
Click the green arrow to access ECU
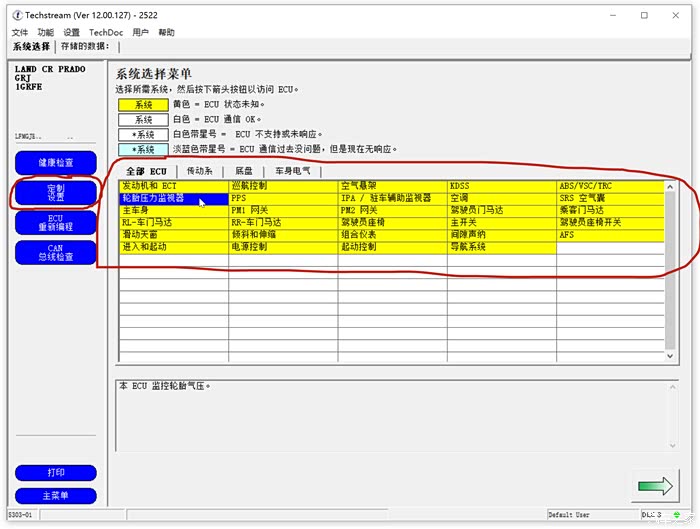coord(655,486)
